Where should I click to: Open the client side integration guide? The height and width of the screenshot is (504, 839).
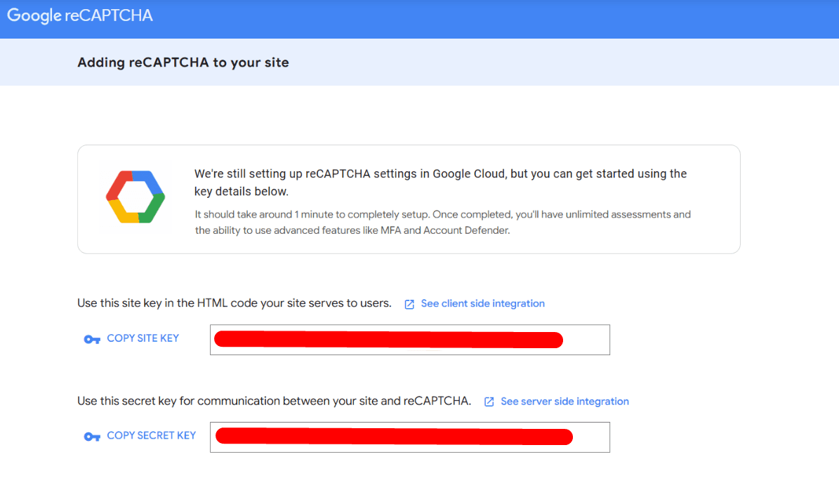[x=482, y=303]
